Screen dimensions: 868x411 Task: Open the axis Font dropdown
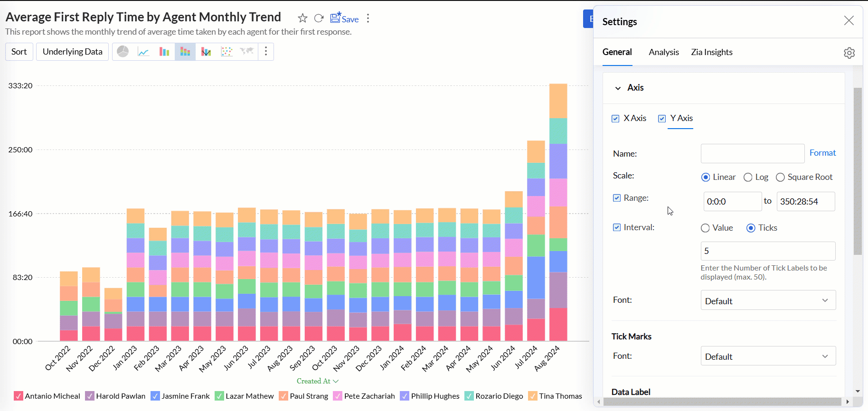pos(768,300)
